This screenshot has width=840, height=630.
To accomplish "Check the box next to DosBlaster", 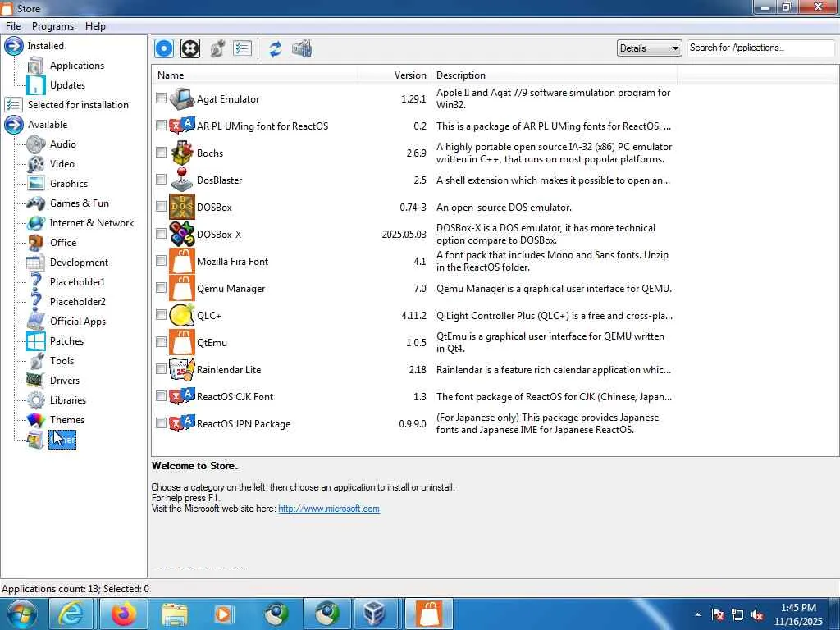I will click(161, 180).
